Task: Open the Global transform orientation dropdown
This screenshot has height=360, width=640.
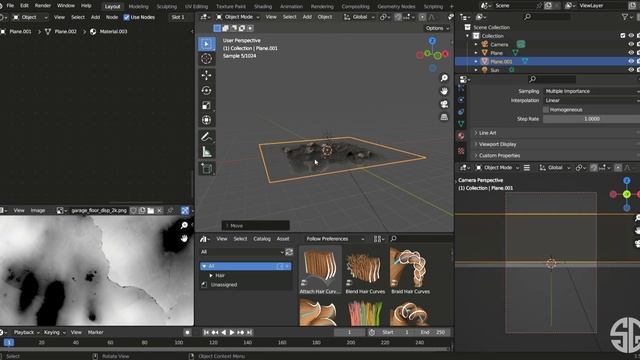Action: [359, 17]
